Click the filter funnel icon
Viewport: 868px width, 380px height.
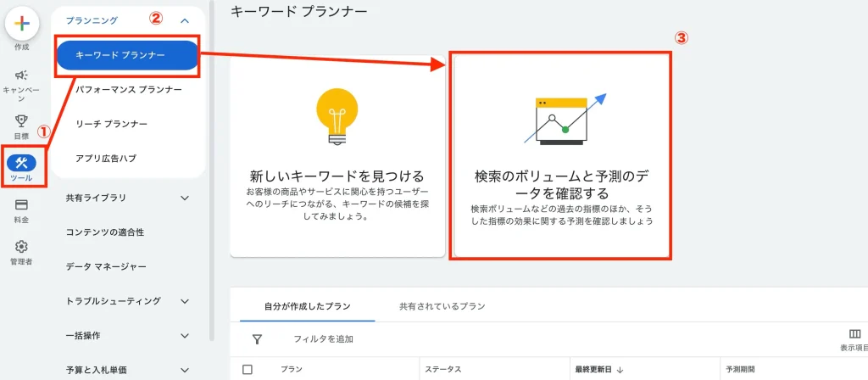click(257, 339)
